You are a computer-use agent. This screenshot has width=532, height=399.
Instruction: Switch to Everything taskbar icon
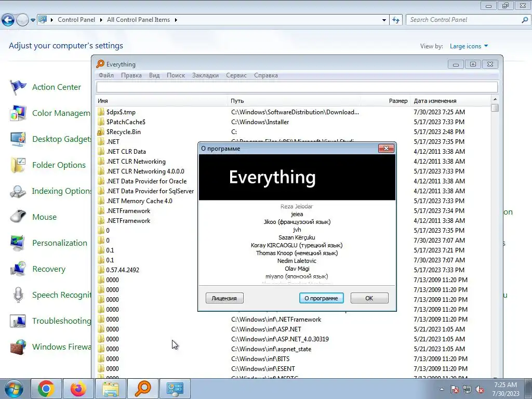point(142,389)
